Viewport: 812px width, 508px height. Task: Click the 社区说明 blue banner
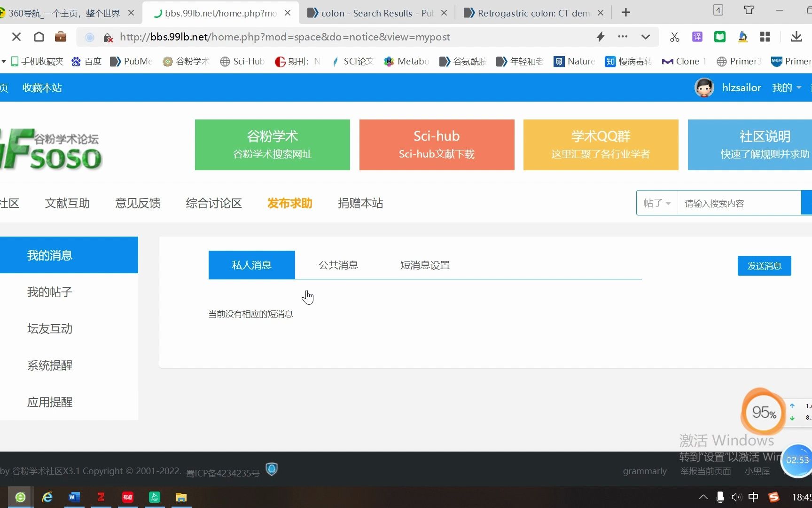point(750,145)
